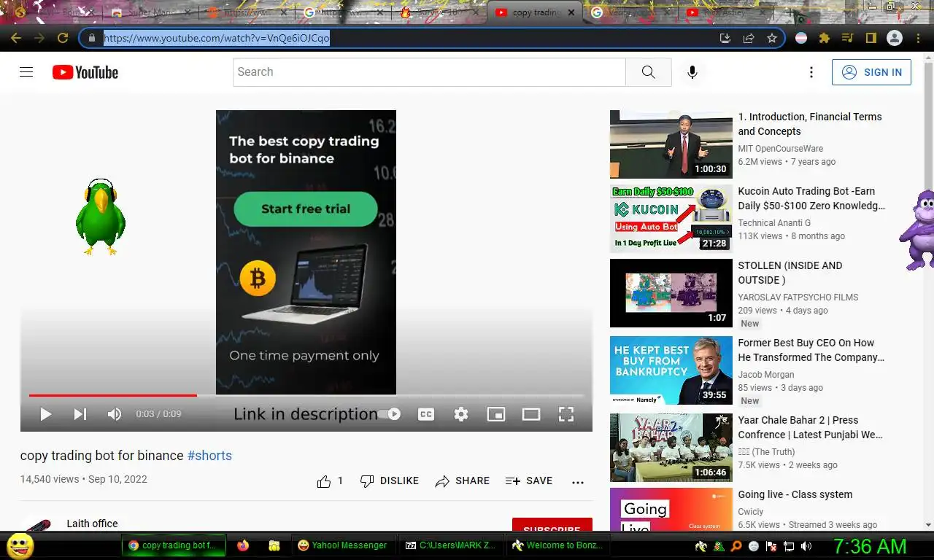
Task: Open more actions ellipsis below video
Action: coord(578,482)
